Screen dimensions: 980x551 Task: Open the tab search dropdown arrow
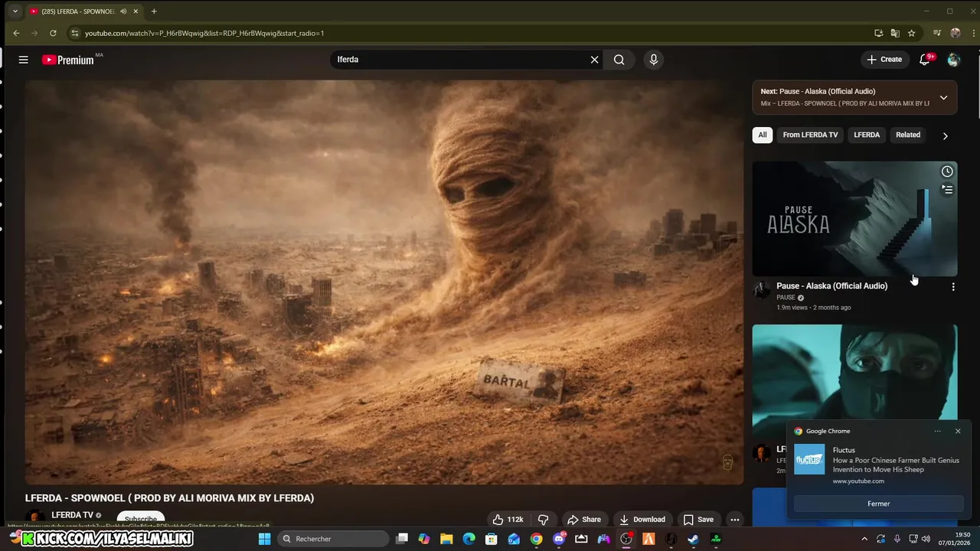point(15,11)
